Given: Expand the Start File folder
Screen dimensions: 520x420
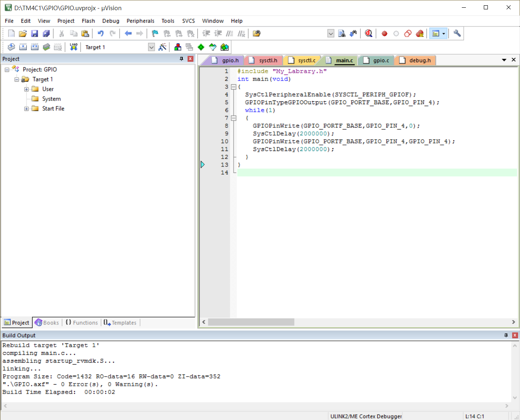Looking at the screenshot, I should click(26, 109).
